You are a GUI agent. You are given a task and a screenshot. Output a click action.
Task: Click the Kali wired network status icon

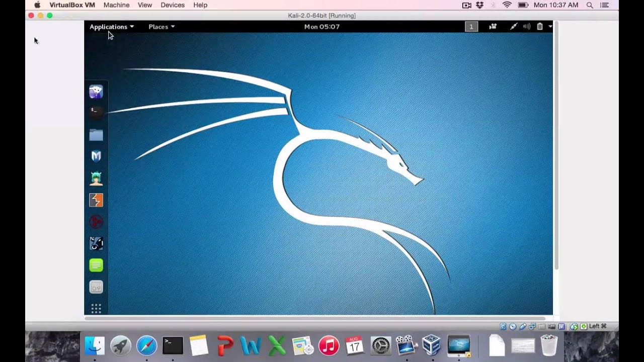pyautogui.click(x=513, y=27)
